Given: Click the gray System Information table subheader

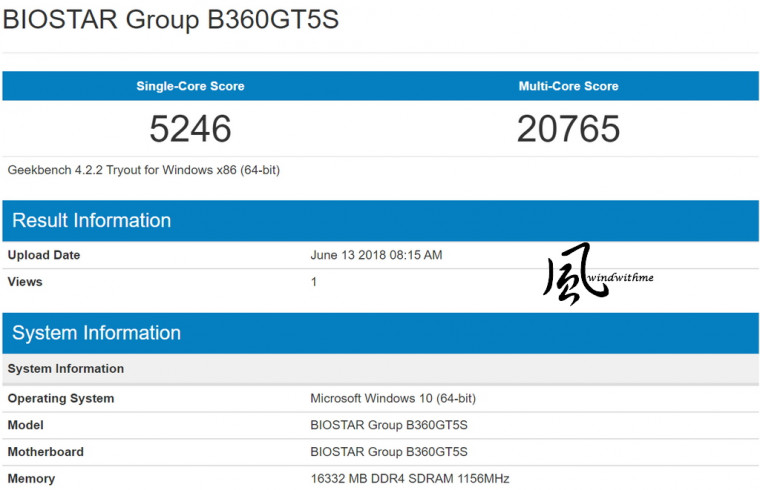Looking at the screenshot, I should (66, 369).
